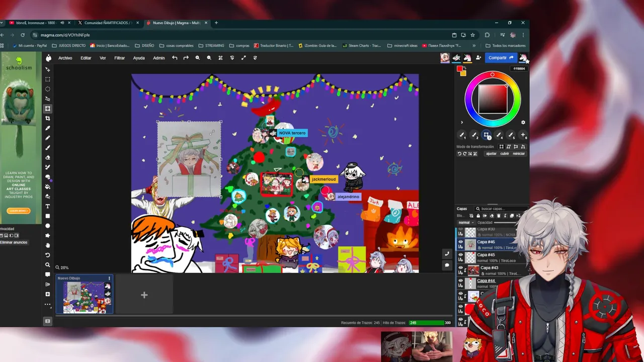644x362 pixels.
Task: Open the Archivo menu
Action: (x=65, y=58)
